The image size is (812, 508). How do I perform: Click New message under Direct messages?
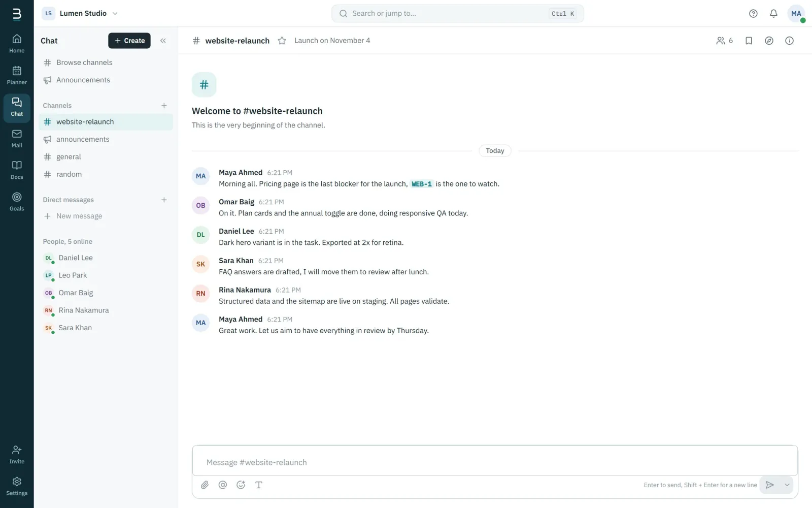coord(106,216)
